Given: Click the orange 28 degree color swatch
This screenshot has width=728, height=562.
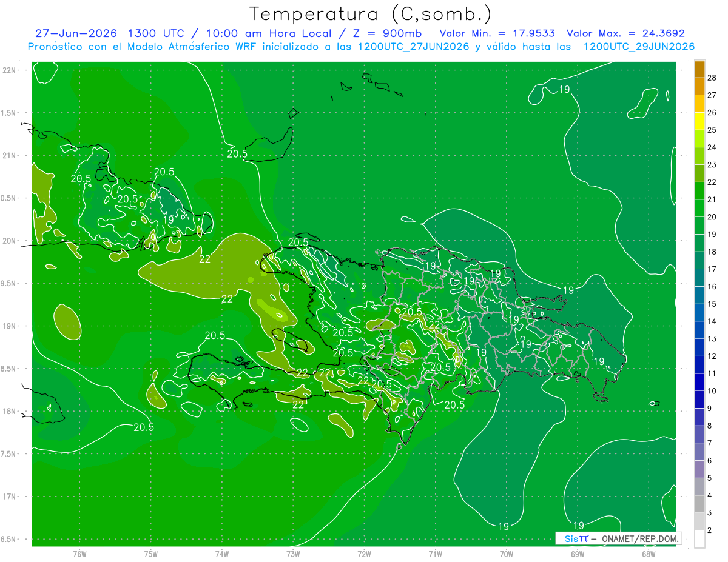Looking at the screenshot, I should tap(699, 70).
